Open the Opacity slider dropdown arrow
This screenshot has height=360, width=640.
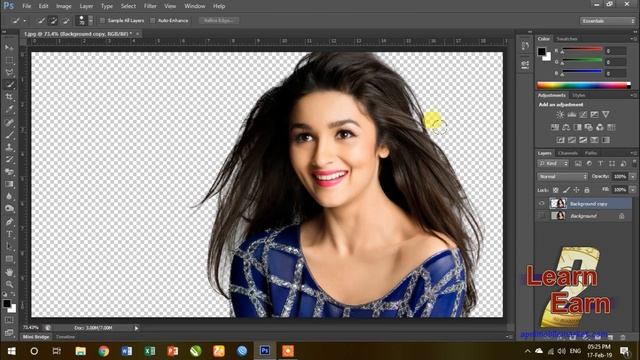pos(633,177)
